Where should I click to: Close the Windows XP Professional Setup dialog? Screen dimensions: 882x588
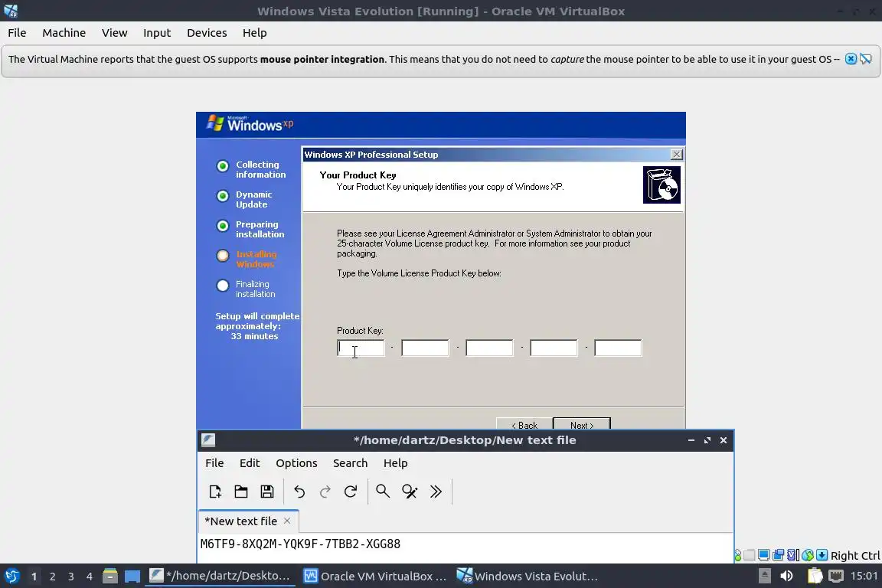coord(677,154)
